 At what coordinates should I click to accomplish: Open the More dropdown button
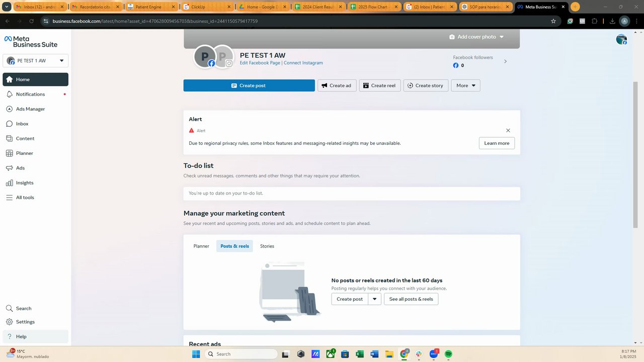pyautogui.click(x=465, y=85)
